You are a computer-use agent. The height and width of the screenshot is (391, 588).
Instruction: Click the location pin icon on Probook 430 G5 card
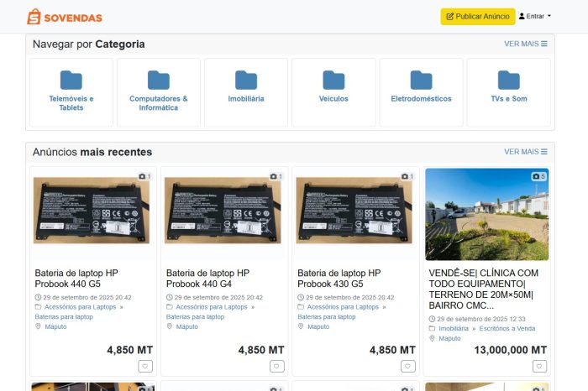click(301, 326)
